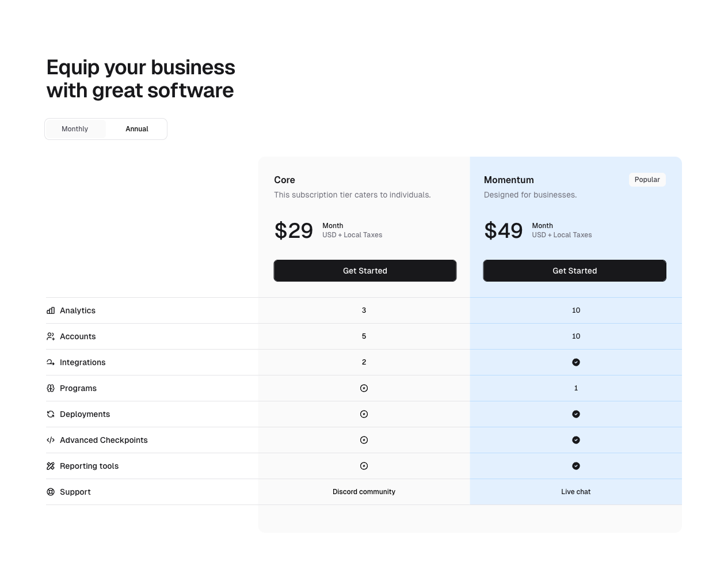Image resolution: width=728 pixels, height=588 pixels.
Task: Click the dash icon in Core's Programs row
Action: point(364,388)
